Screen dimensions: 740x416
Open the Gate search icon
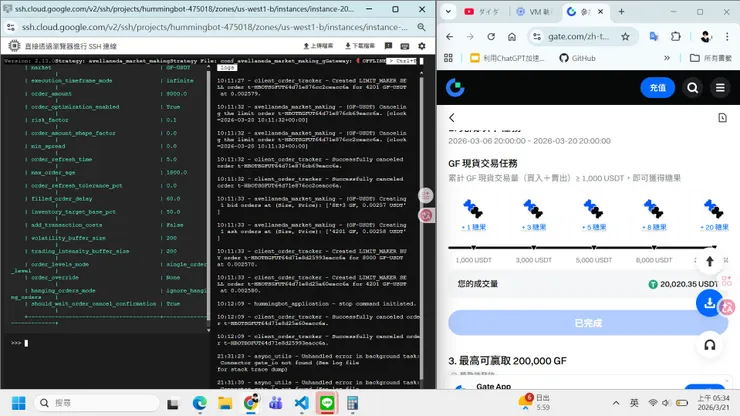[x=692, y=88]
